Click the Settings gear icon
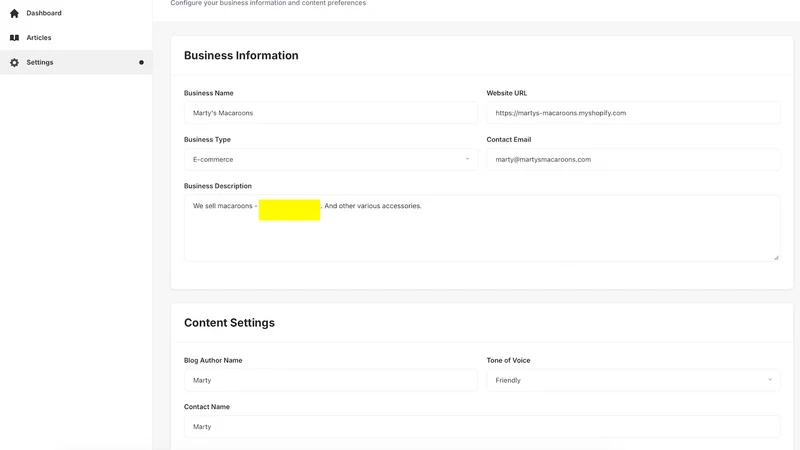Viewport: 800px width, 450px height. [14, 62]
